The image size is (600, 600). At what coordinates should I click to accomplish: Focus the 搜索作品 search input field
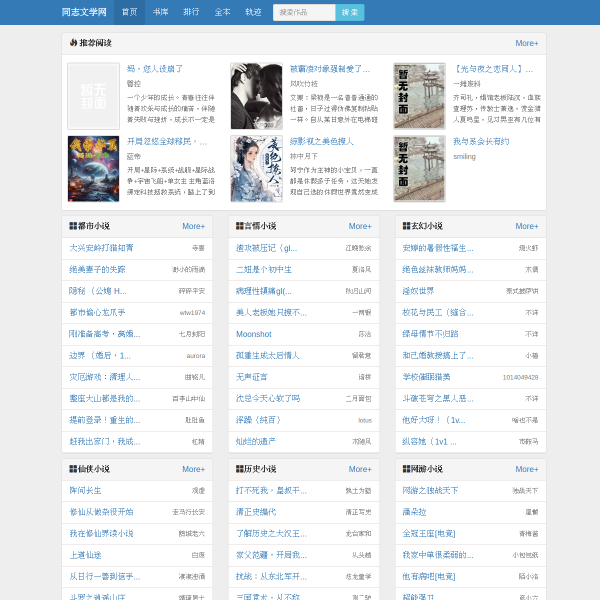coord(304,13)
